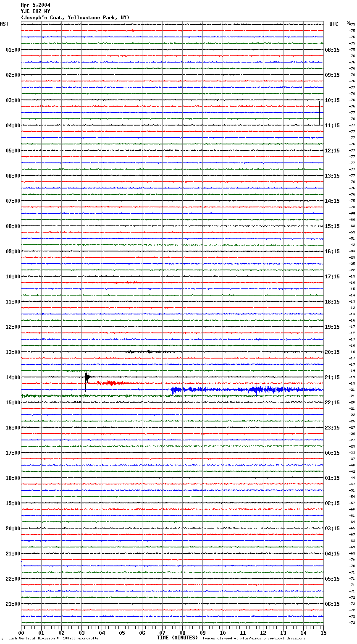This screenshot has width=357, height=644.
Task: Select the 01:00 MST time label
Action: pyautogui.click(x=13, y=50)
